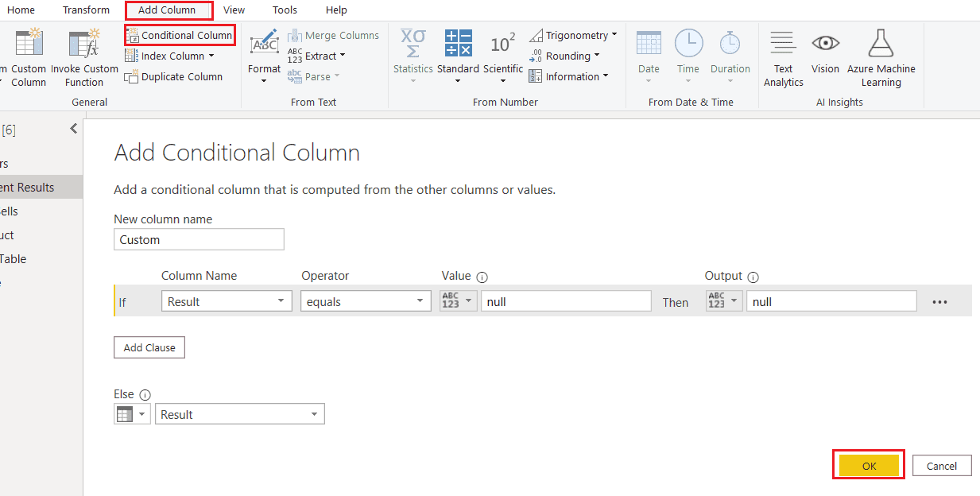Open the View menu

[234, 10]
